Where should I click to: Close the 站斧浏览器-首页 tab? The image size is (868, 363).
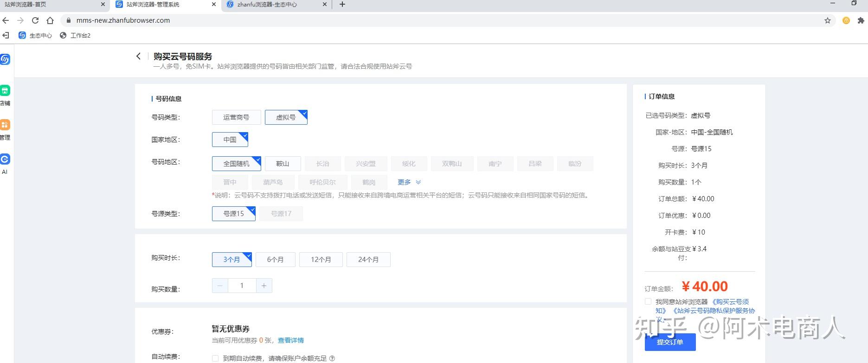point(103,5)
